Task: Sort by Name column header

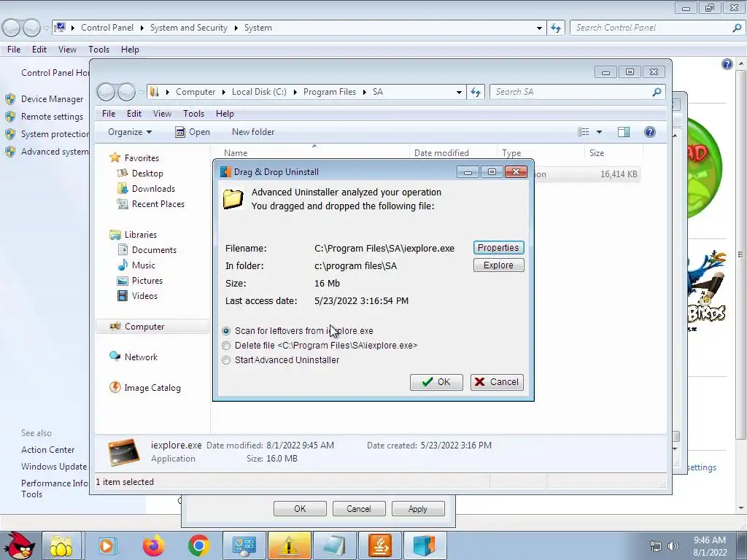Action: coord(314,153)
